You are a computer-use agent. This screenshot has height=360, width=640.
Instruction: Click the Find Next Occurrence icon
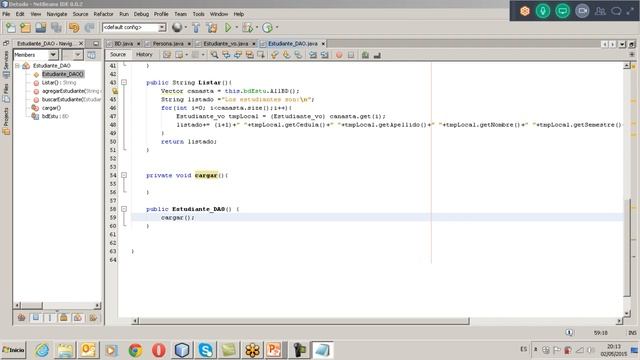238,55
